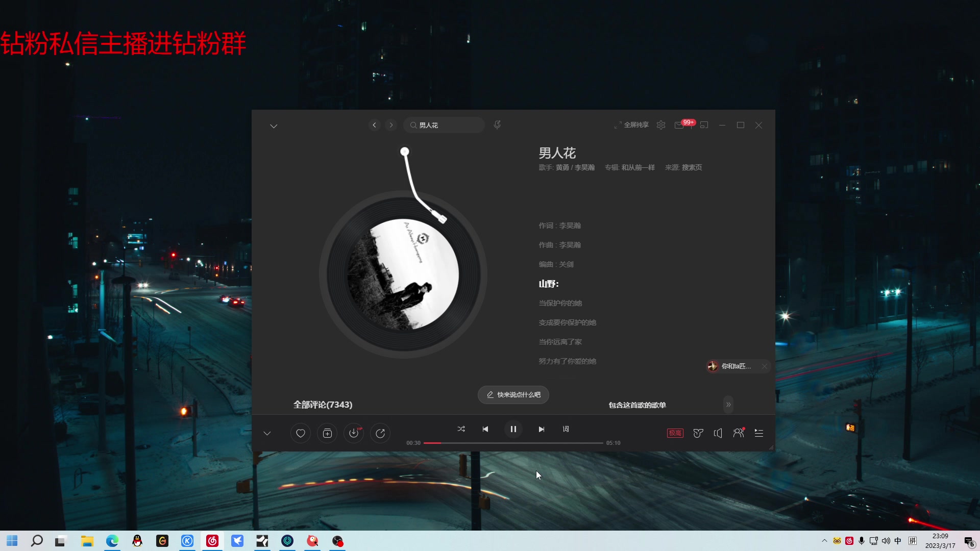This screenshot has height=551, width=980.
Task: Enable listen together mode
Action: tap(738, 433)
